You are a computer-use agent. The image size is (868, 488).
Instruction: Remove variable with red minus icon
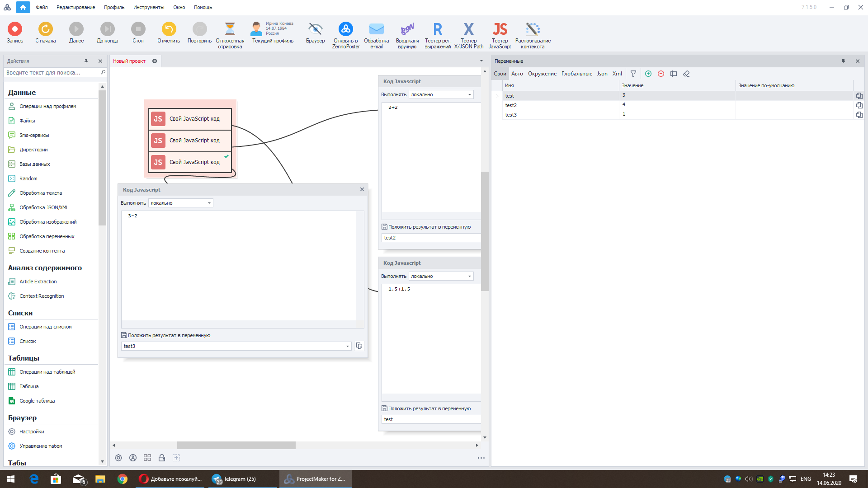pos(661,74)
